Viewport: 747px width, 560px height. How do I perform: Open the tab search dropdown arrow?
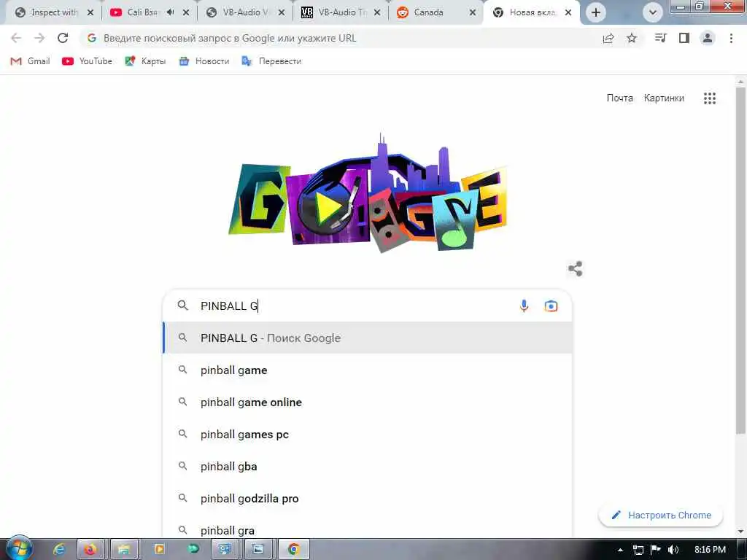pos(653,12)
